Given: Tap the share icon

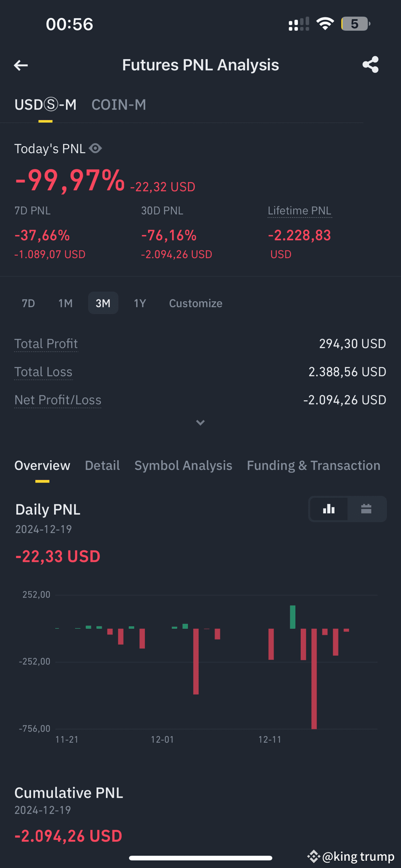Looking at the screenshot, I should click(370, 65).
